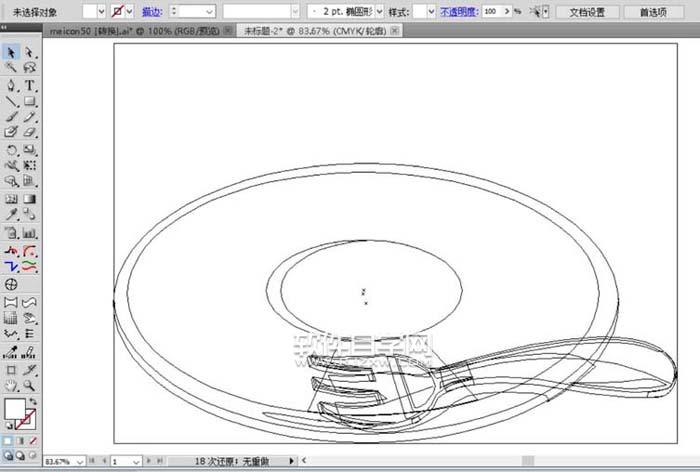Activate the Eraser tool
The height and width of the screenshot is (472, 700).
coord(29,132)
